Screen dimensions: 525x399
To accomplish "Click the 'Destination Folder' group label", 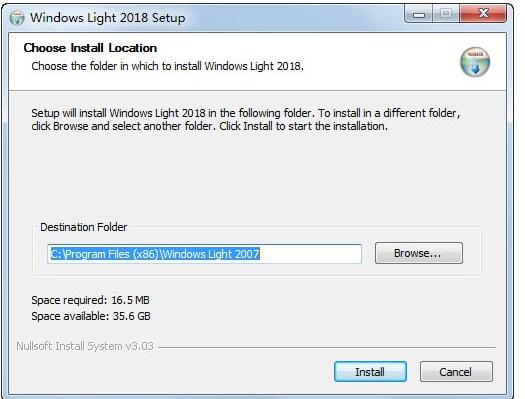I will click(83, 227).
